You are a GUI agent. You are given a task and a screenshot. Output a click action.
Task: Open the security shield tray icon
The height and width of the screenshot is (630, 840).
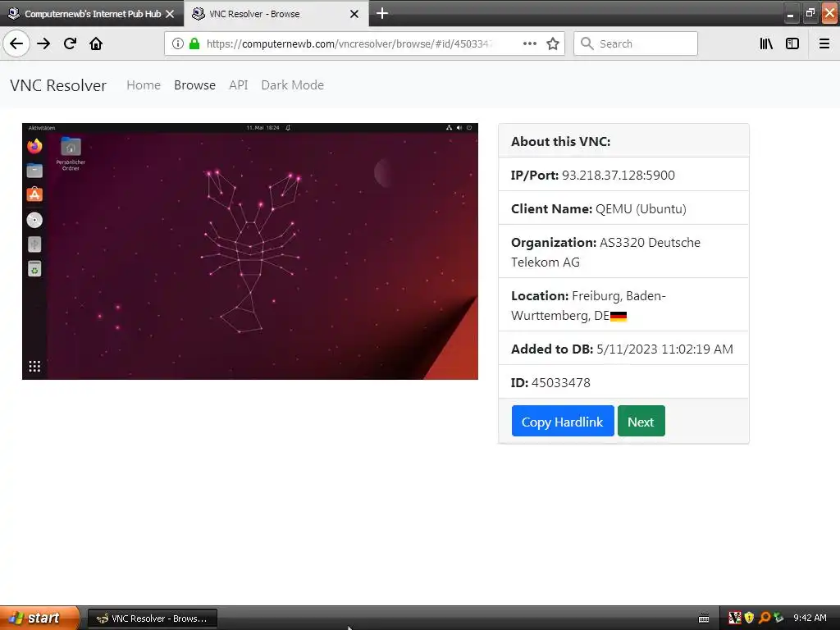click(749, 618)
